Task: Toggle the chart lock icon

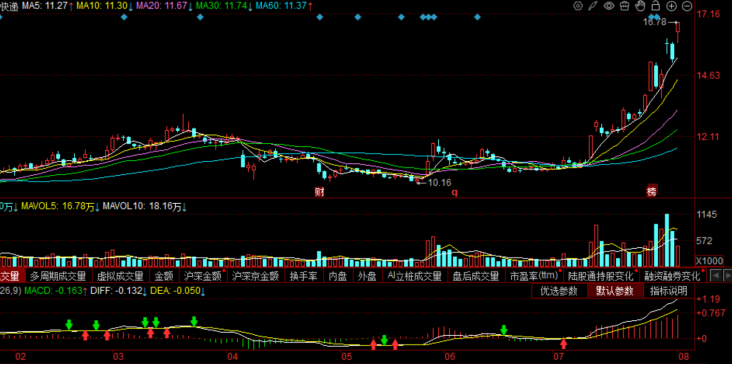Action: coord(655,6)
